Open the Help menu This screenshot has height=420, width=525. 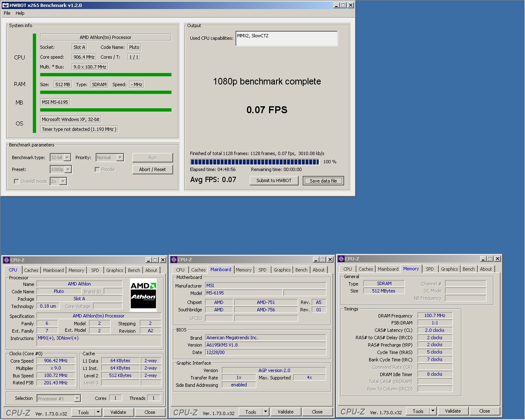[20, 13]
